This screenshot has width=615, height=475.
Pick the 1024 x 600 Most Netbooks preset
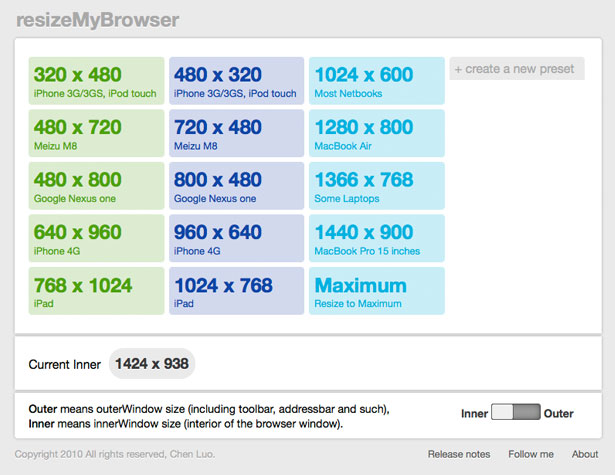point(377,81)
